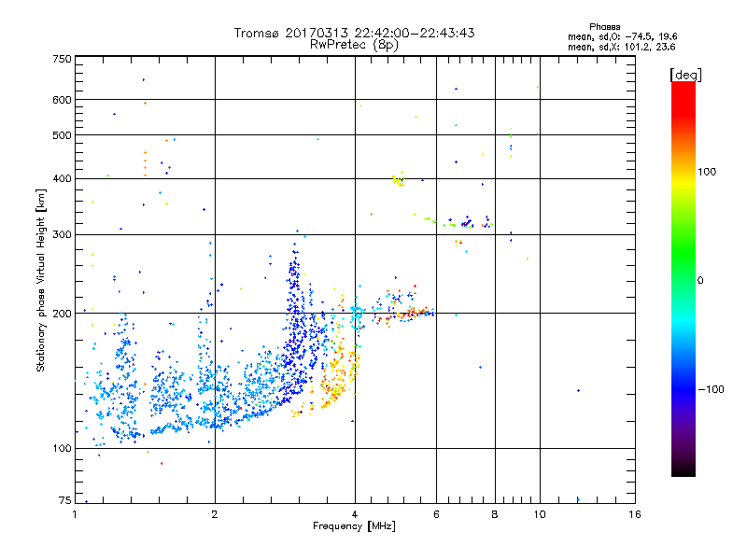
Task: Click the x-axis tick label '16'
Action: (x=635, y=514)
